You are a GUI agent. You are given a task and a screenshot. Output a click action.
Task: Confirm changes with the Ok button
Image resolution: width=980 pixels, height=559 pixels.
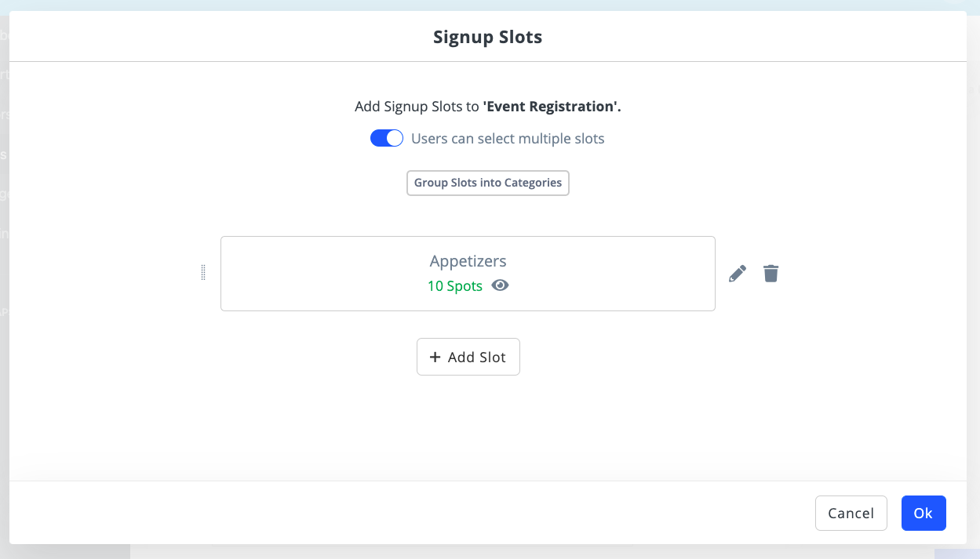924,514
